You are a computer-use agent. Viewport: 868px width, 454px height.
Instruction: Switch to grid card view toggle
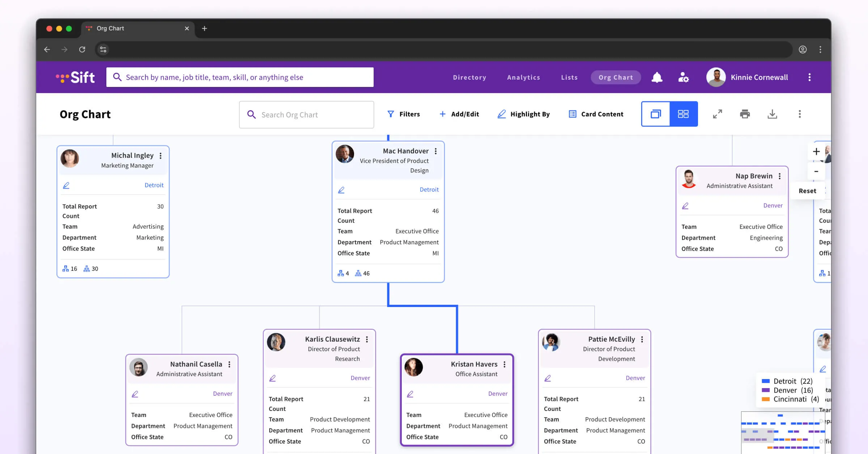[683, 114]
